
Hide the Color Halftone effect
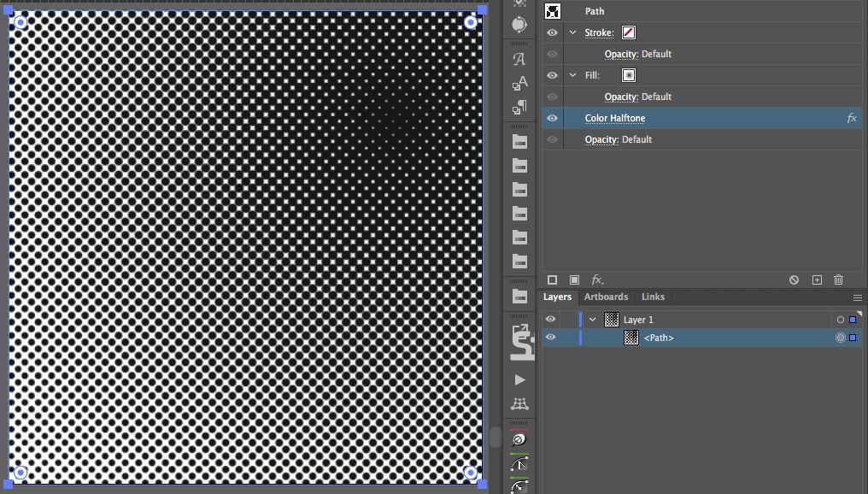click(x=552, y=118)
